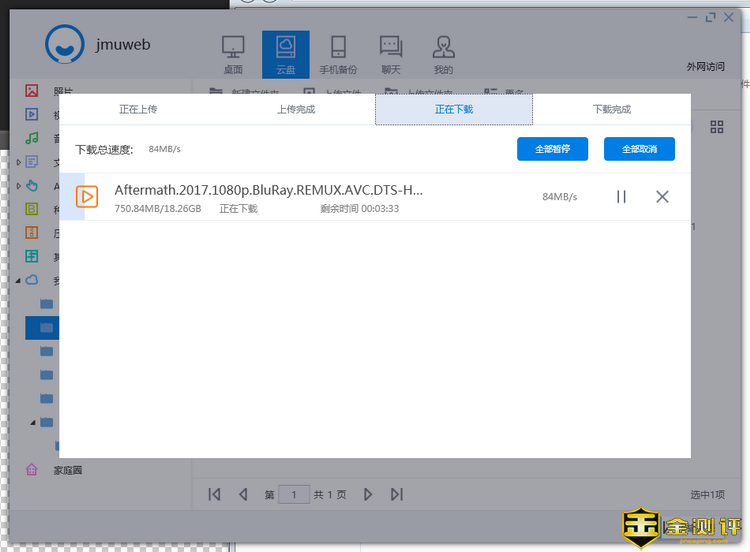Select the 云盘 cloud drive icon

tap(286, 54)
